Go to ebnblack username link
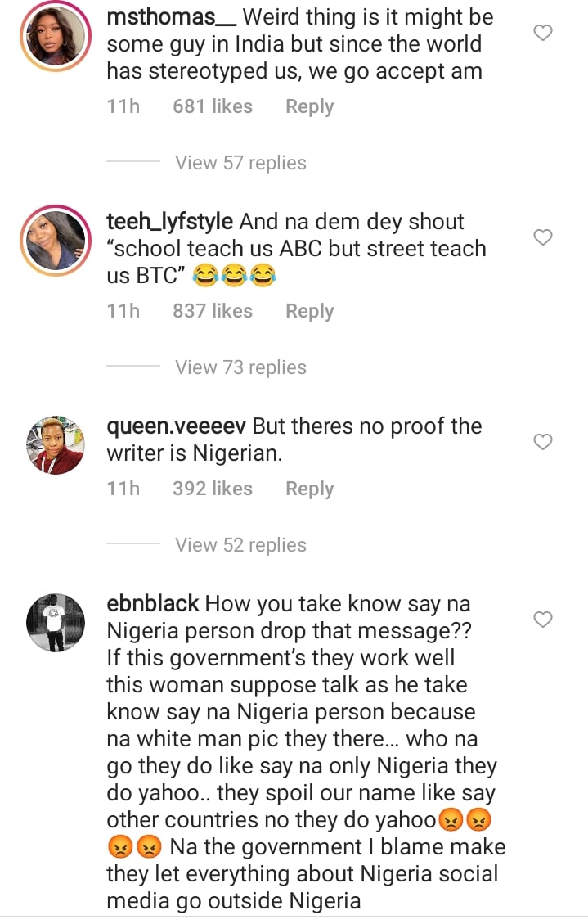Screen dimensions: 588x924 [153, 604]
